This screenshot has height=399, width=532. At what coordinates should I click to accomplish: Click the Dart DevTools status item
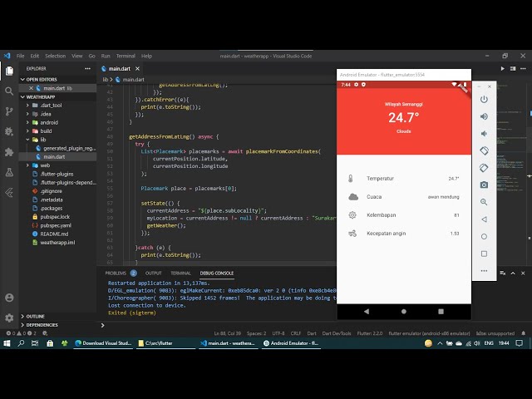click(x=337, y=333)
